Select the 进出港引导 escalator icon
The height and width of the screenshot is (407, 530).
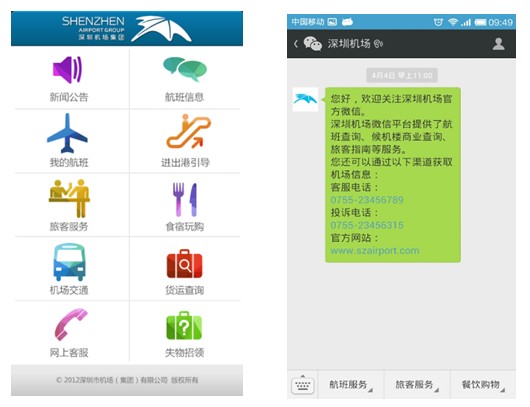pyautogui.click(x=188, y=131)
